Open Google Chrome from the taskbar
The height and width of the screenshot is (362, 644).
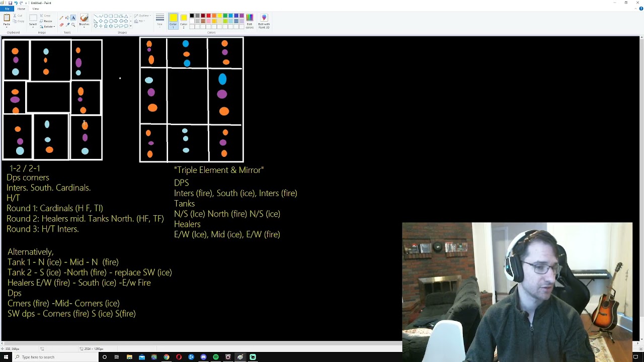click(x=167, y=357)
